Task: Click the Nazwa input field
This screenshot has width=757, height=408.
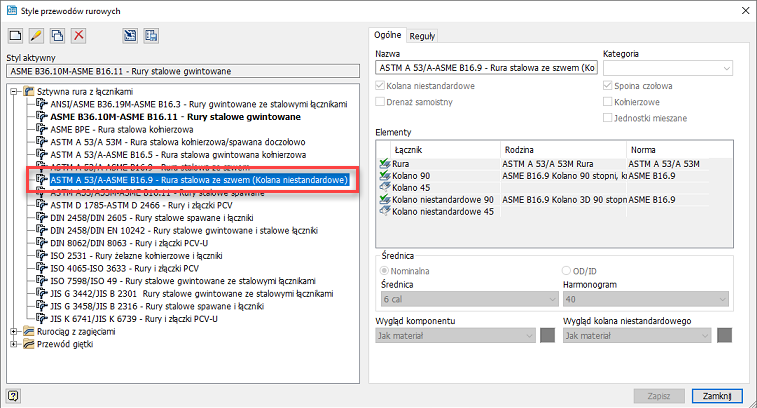Action: point(487,68)
